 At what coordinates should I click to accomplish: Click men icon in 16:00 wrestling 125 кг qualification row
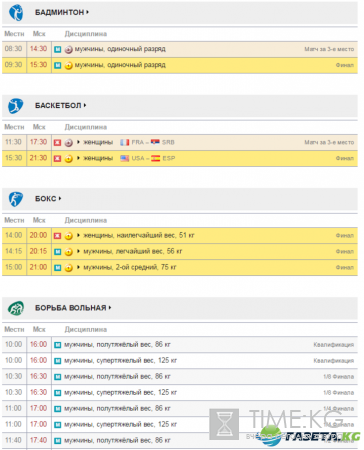[58, 361]
